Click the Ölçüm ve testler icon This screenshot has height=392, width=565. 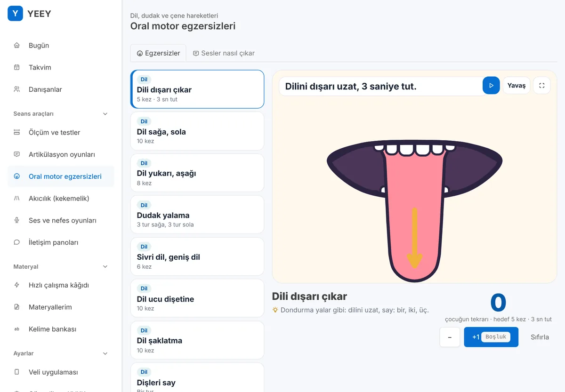point(17,133)
